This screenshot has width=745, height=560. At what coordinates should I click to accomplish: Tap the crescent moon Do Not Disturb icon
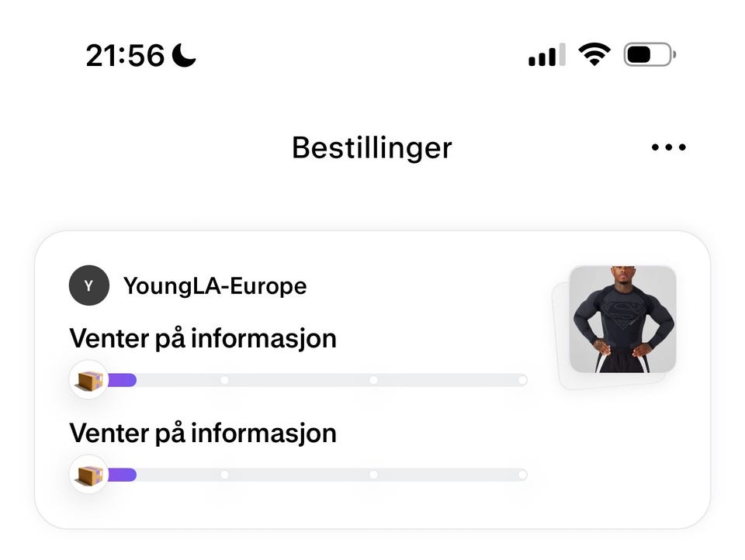pos(184,54)
